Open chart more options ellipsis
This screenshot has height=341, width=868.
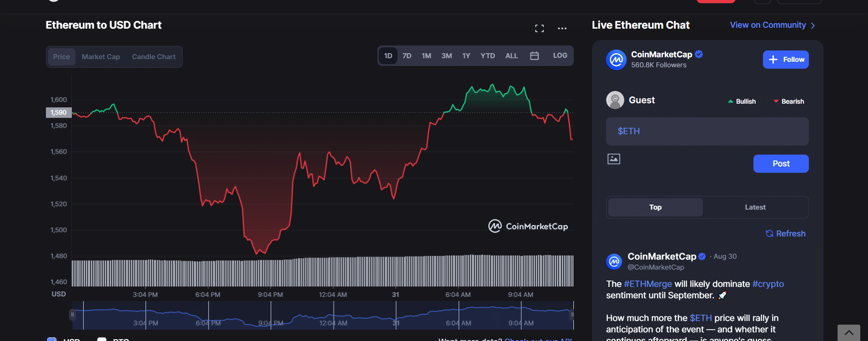click(562, 28)
